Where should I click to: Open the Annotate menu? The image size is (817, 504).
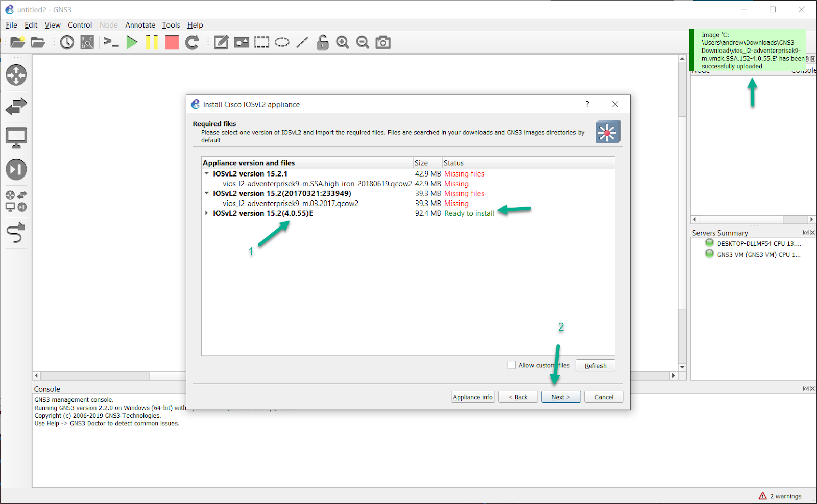click(x=140, y=25)
